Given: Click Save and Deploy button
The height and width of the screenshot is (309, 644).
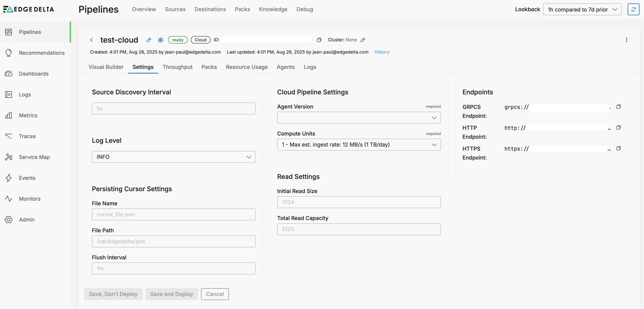Looking at the screenshot, I should 171,294.
